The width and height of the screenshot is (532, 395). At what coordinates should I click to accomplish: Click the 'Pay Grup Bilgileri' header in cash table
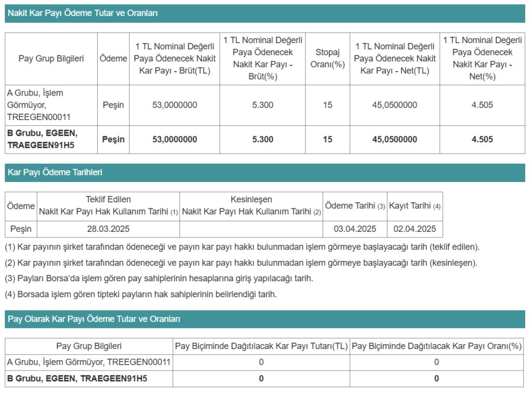coord(51,59)
